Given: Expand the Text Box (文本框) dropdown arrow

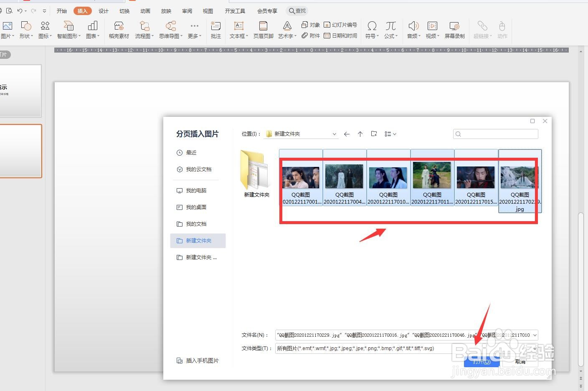Looking at the screenshot, I should click(x=247, y=36).
